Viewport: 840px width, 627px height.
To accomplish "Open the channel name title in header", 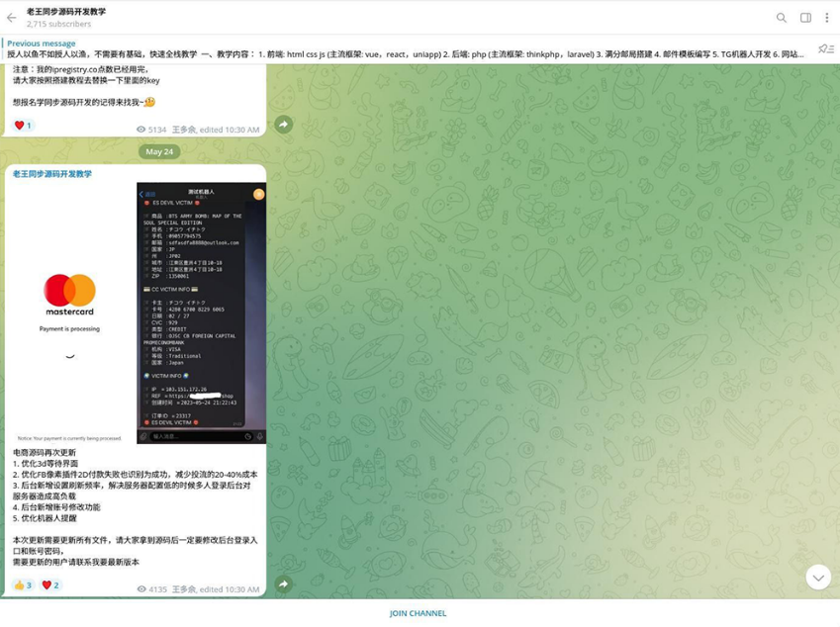I will click(66, 11).
